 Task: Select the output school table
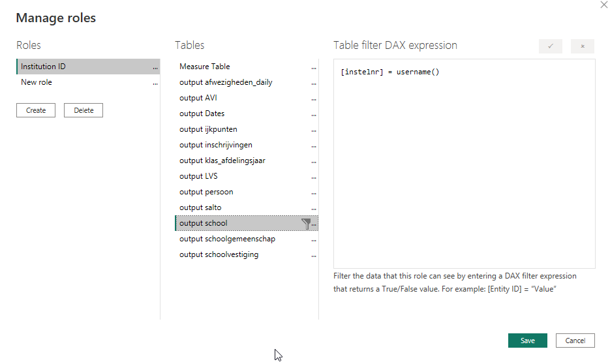tap(247, 223)
